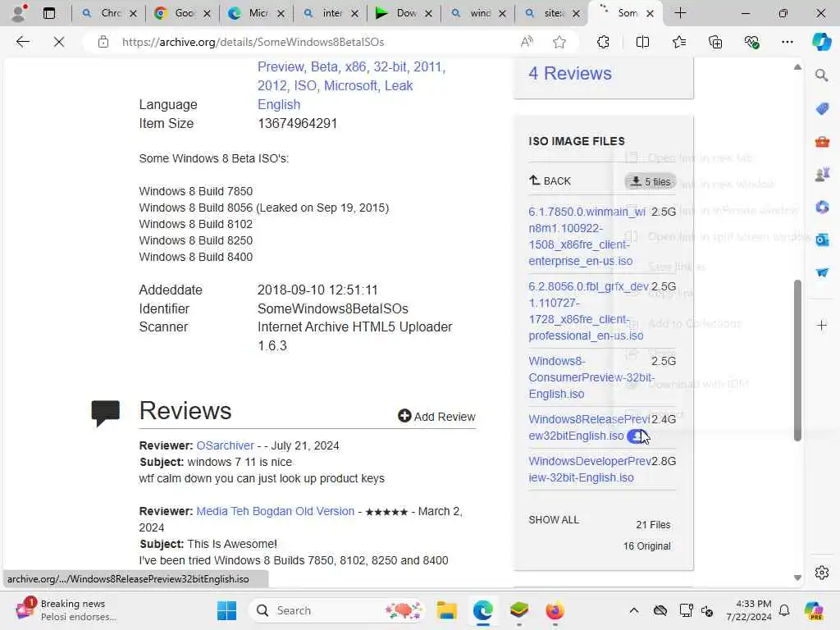The width and height of the screenshot is (840, 630).
Task: Click the page vertical scrollbar thumb
Action: click(x=797, y=360)
